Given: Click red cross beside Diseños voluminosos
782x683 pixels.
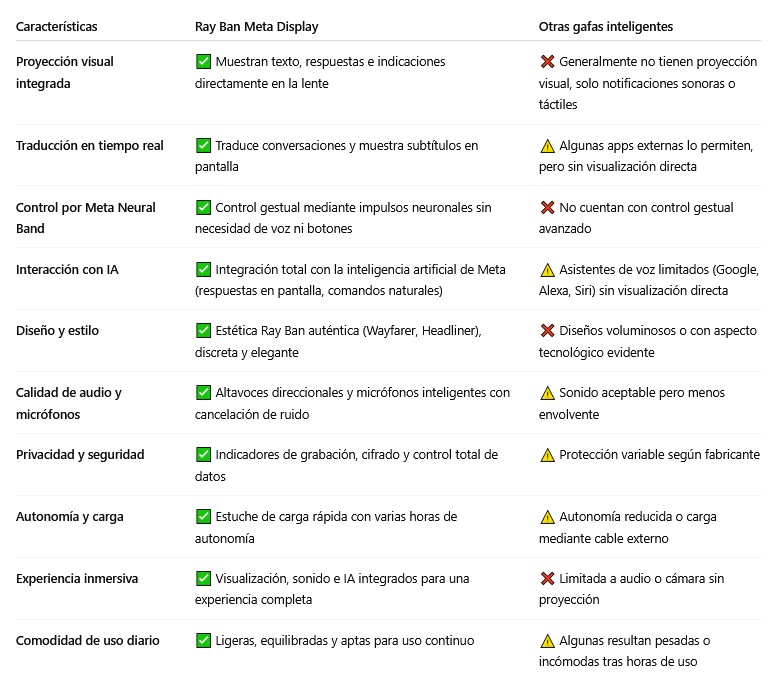Looking at the screenshot, I should coord(547,330).
